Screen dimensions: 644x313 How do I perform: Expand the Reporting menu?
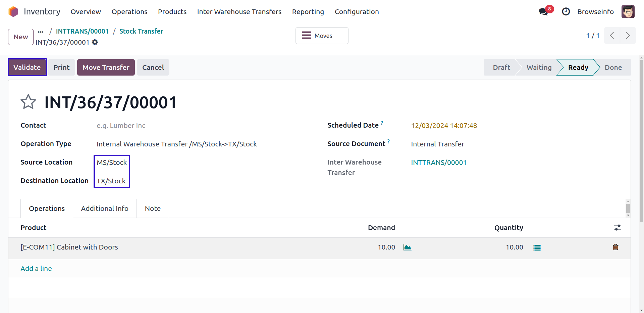tap(308, 12)
